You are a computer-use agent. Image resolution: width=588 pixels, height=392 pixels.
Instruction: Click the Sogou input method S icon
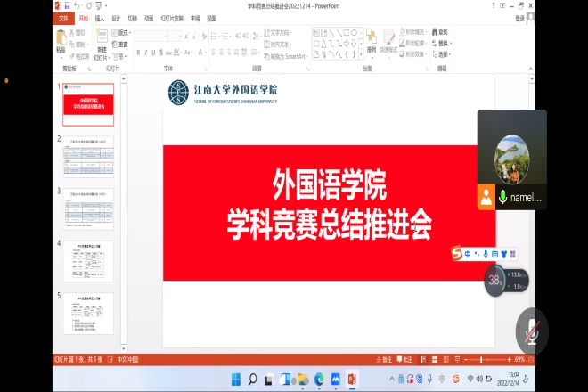(456, 254)
